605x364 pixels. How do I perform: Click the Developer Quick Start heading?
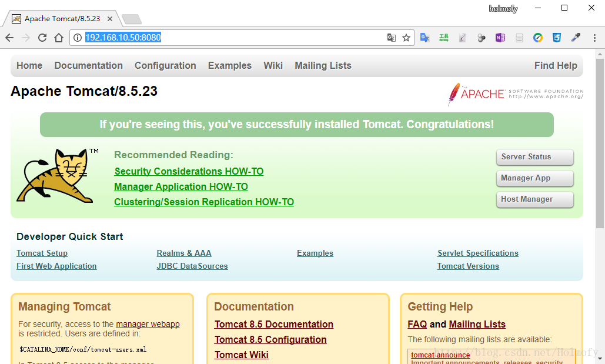[x=70, y=236]
